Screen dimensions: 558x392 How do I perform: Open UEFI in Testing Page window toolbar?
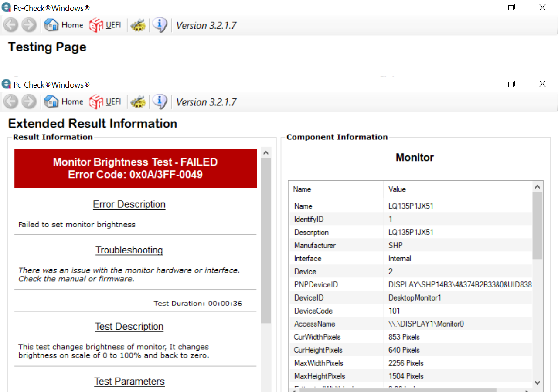point(105,25)
